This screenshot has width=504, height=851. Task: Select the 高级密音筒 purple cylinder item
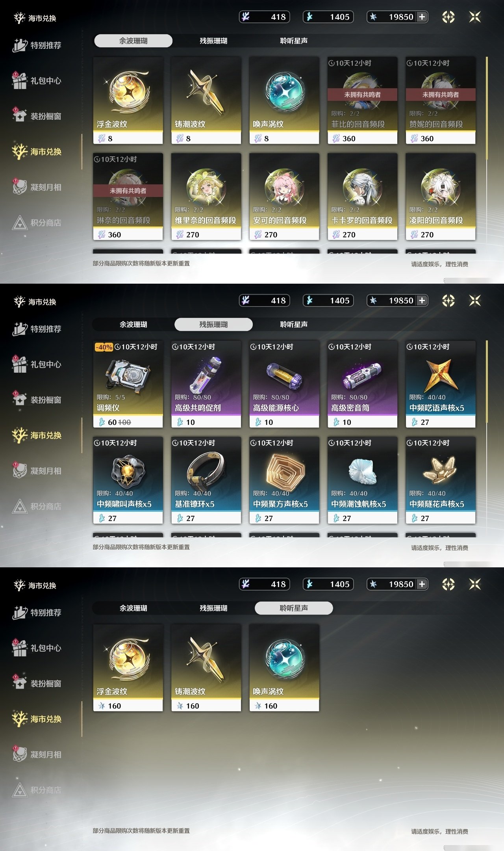coord(362,384)
